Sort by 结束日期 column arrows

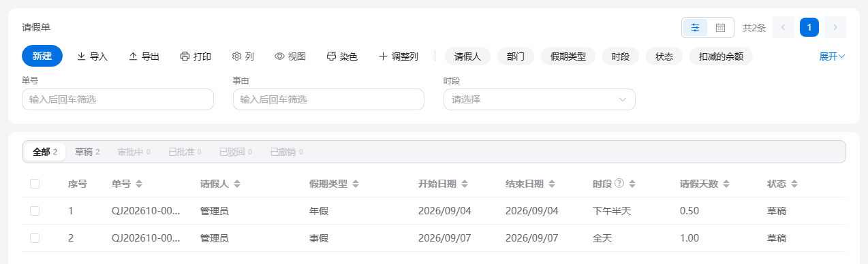[552, 184]
